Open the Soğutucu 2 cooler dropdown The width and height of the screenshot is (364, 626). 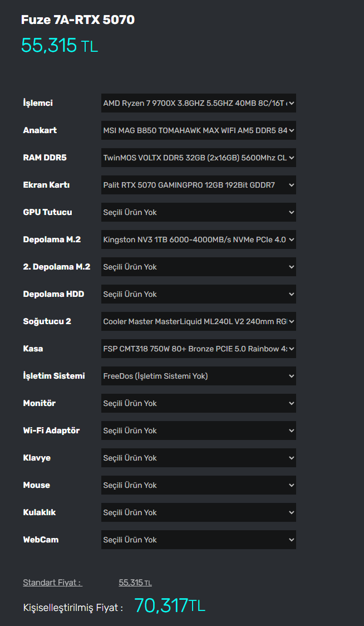click(198, 321)
